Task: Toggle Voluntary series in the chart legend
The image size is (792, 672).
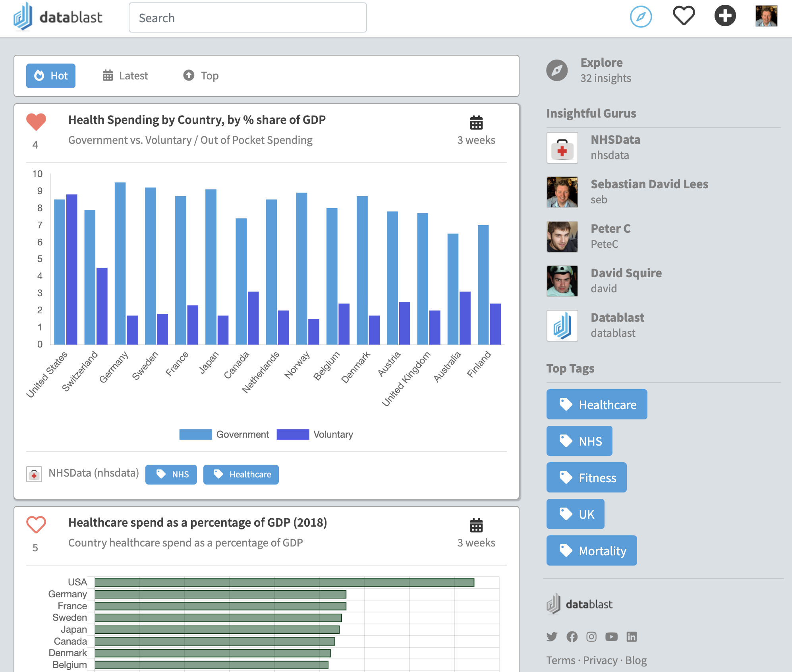Action: pos(315,434)
